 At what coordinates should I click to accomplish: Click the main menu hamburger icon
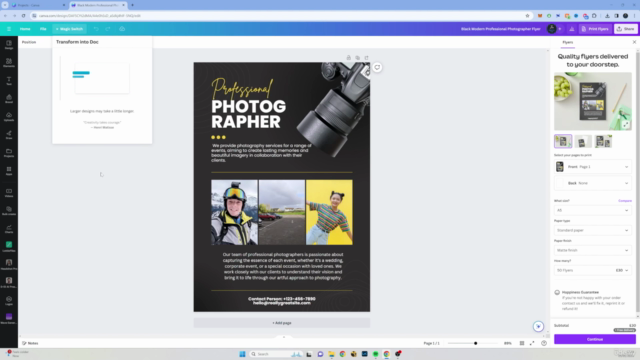coord(9,29)
